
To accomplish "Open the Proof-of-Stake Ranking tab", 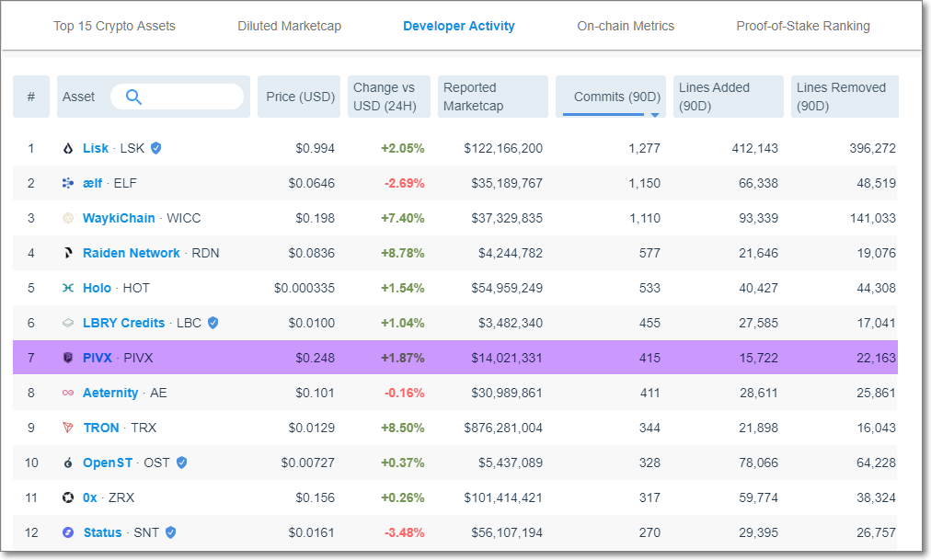I will (803, 26).
